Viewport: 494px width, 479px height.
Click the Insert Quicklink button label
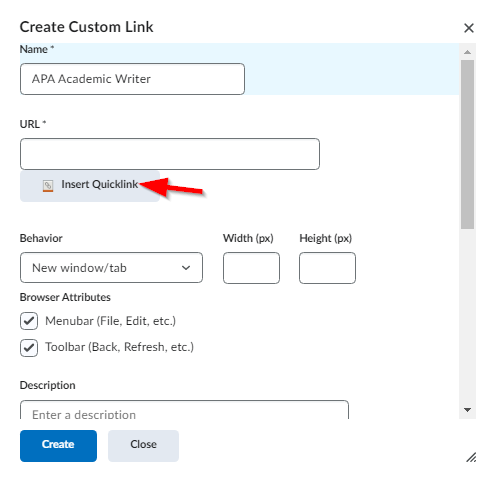[99, 184]
